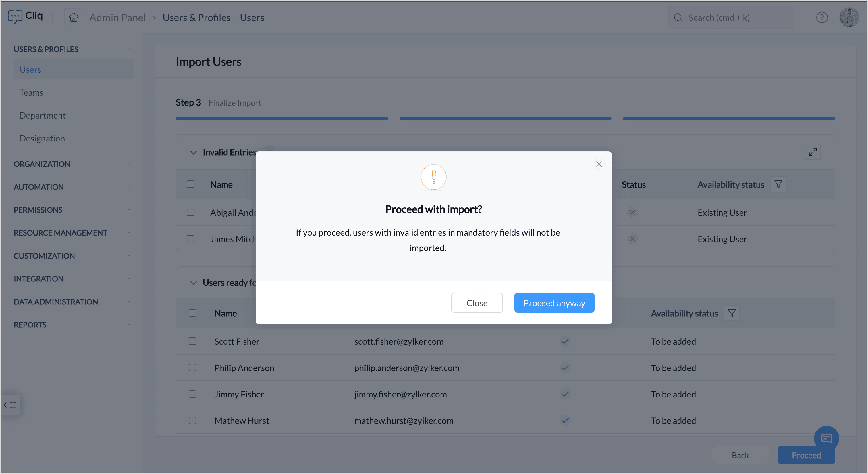The height and width of the screenshot is (474, 868).
Task: Collapse the Invalid Entries section chevron
Action: [x=193, y=153]
